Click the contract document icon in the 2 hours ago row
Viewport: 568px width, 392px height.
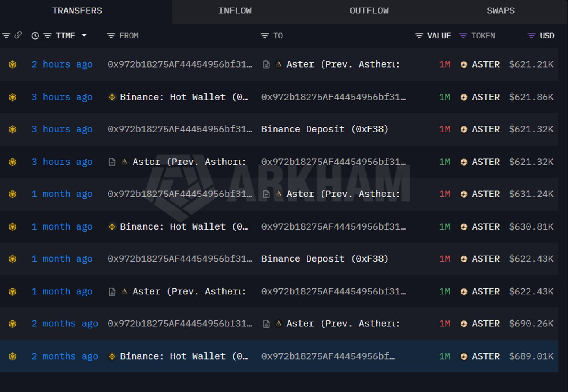(266, 64)
